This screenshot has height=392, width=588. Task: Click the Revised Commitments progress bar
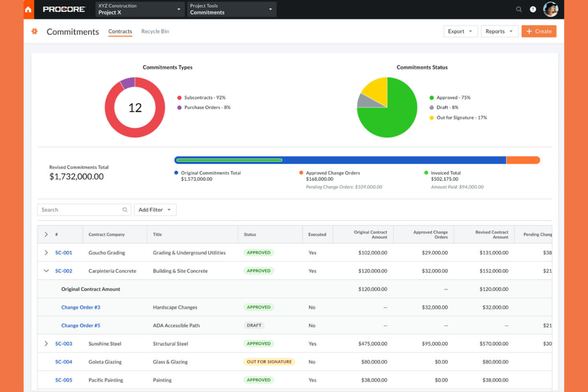[x=357, y=160]
